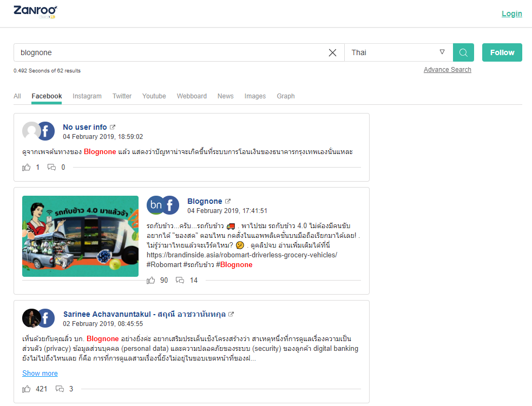Click comment icon on No user info post
This screenshot has height=406, width=532.
pos(51,167)
